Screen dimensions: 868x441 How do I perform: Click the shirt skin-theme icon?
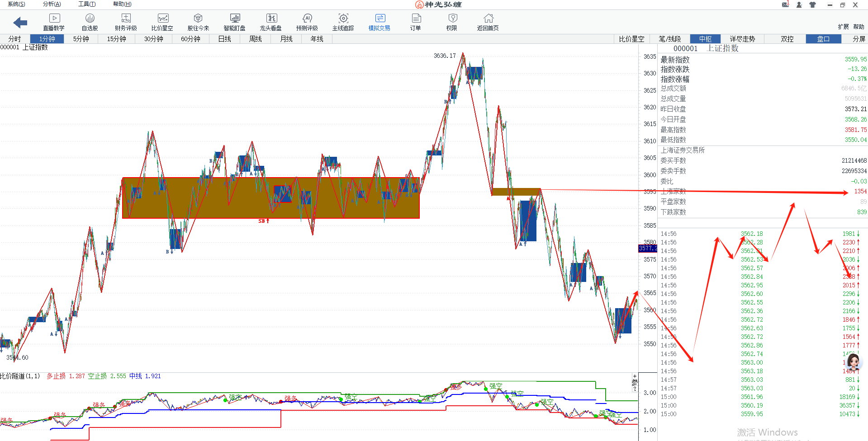point(812,5)
